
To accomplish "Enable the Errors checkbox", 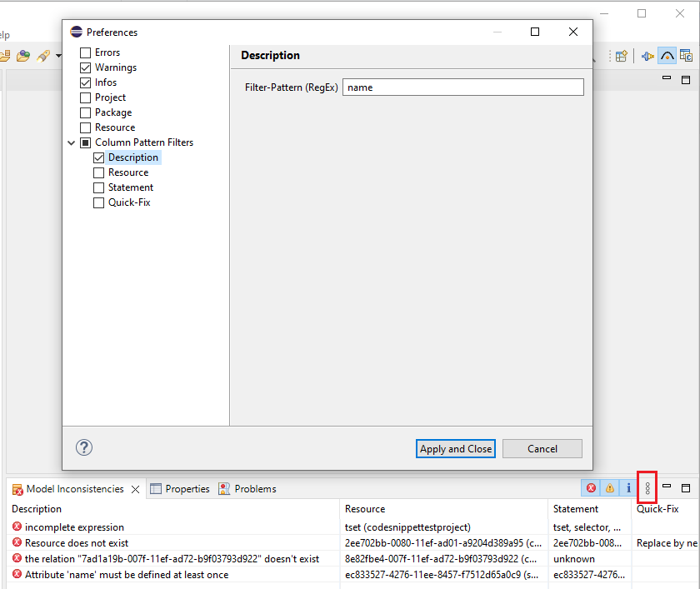I will click(x=85, y=52).
